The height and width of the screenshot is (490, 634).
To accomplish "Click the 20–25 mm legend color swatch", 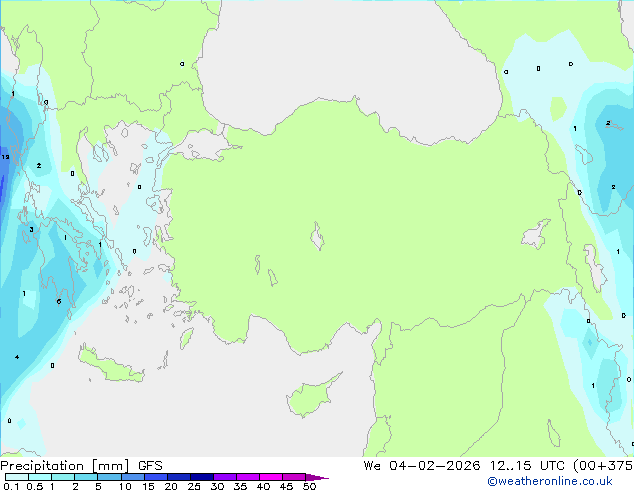I will coord(178,477).
